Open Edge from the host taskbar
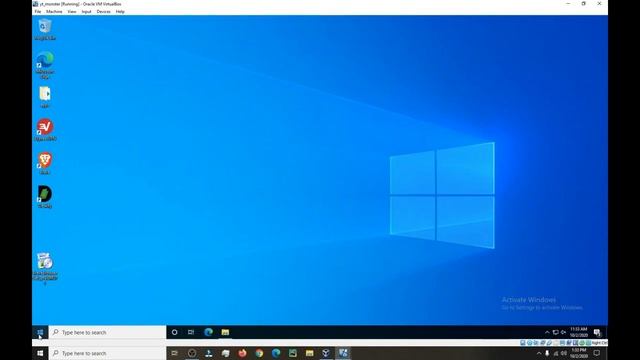This screenshot has height=360, width=640. (276, 353)
